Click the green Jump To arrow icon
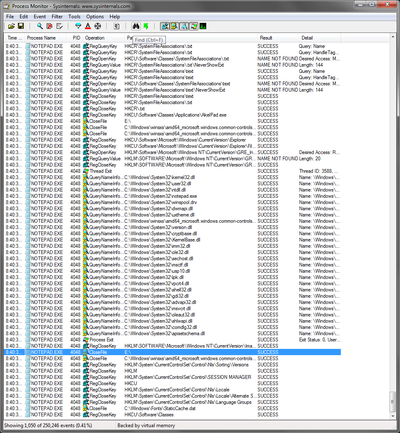The height and width of the screenshot is (433, 400). [146, 26]
